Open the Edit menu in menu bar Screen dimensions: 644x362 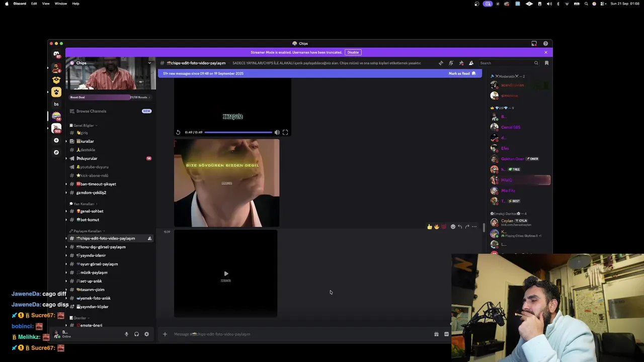[34, 4]
